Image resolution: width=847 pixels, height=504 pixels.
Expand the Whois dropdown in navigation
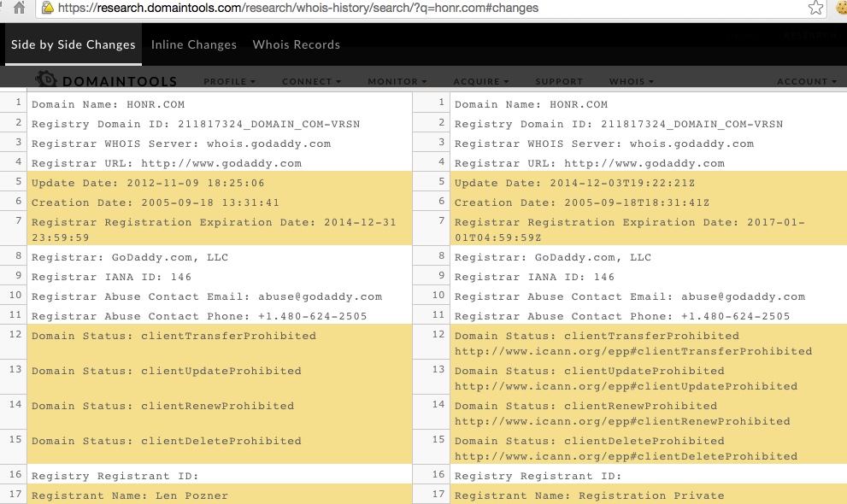(631, 82)
